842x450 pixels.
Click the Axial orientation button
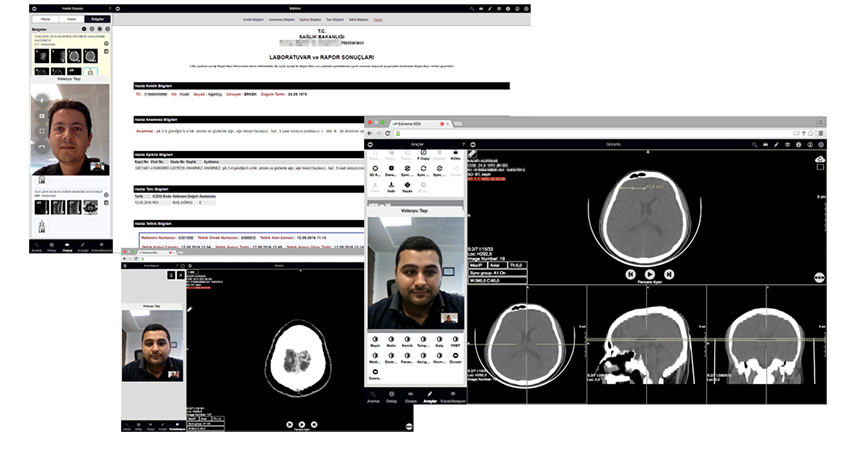click(496, 265)
